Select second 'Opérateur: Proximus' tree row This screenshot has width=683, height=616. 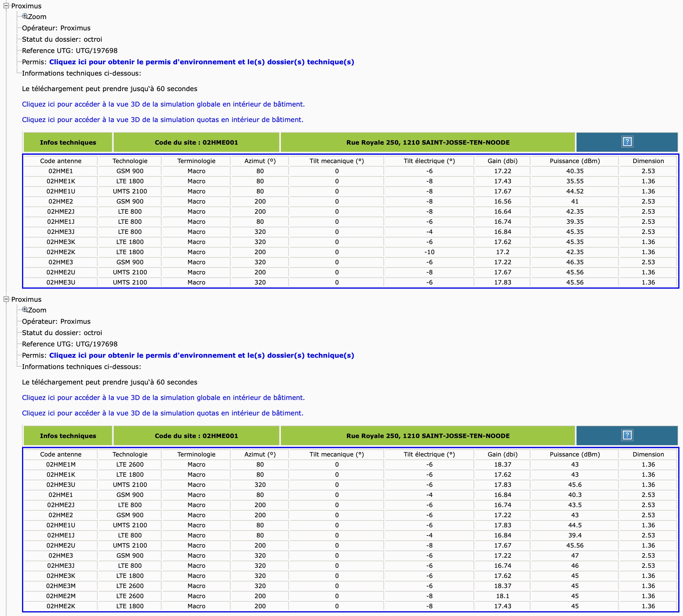(x=56, y=321)
